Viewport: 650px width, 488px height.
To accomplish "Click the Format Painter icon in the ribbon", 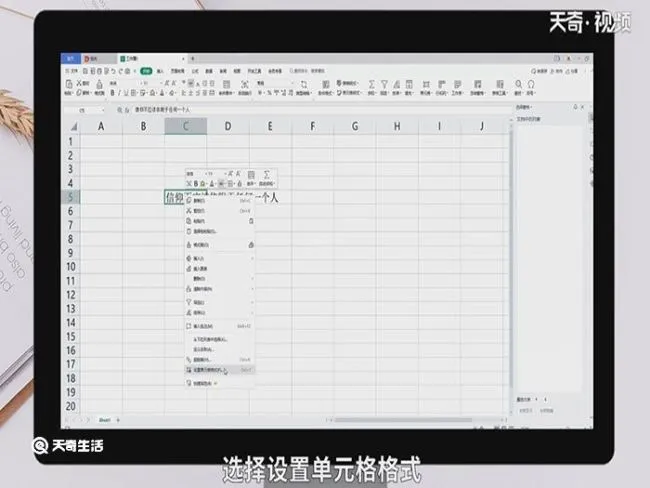I will pos(99,85).
